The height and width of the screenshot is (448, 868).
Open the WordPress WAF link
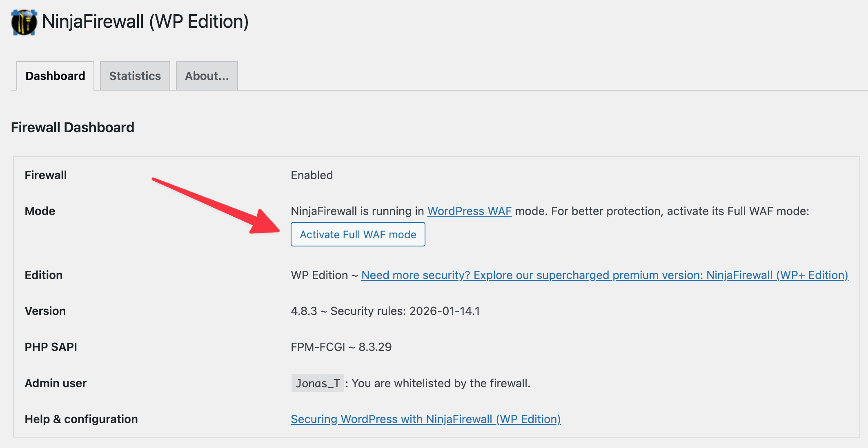pyautogui.click(x=469, y=211)
